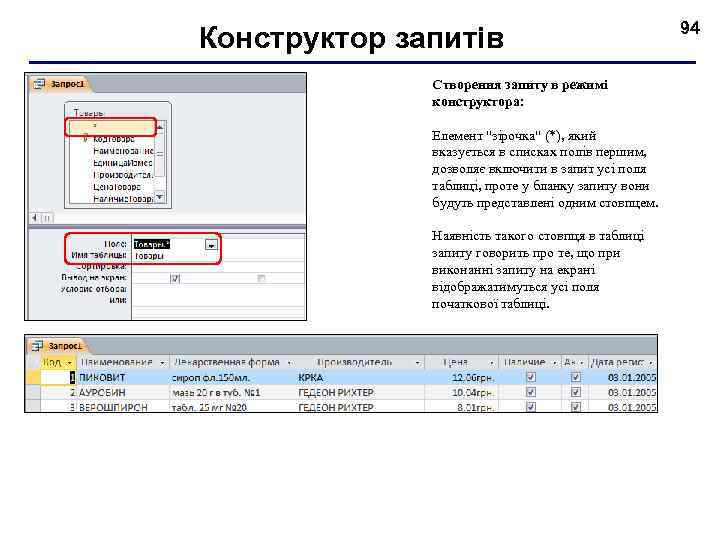Click the date cell in the ПИКОВИТ row
Image resolution: width=720 pixels, height=540 pixels.
point(623,377)
